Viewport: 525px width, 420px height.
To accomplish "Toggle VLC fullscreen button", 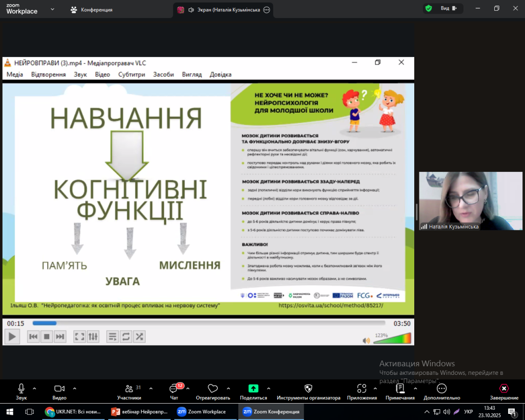I will pos(79,336).
